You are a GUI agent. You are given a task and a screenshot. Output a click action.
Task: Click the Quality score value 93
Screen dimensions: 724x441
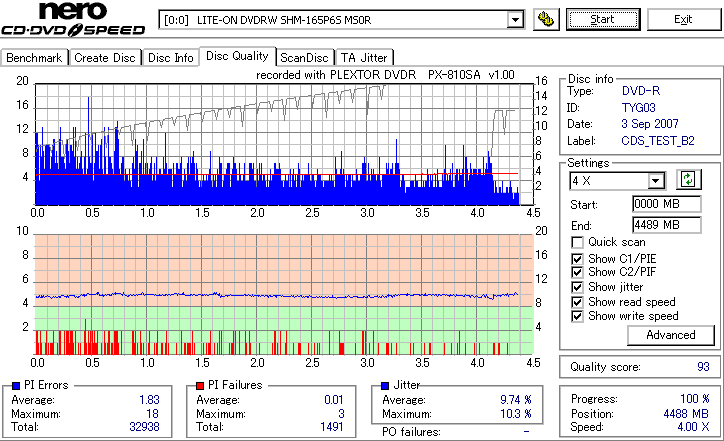click(x=703, y=367)
